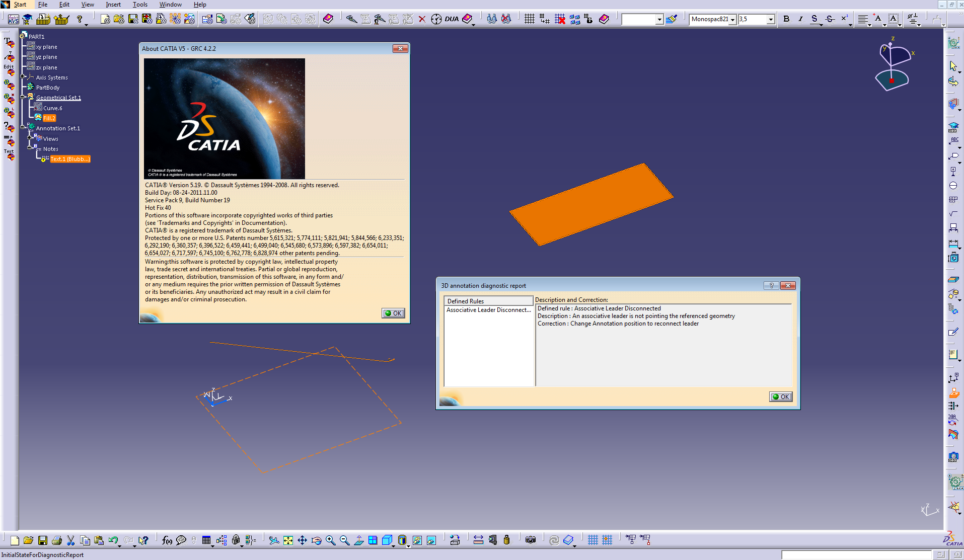This screenshot has height=560, width=964.
Task: Click the Pan arrows icon
Action: (302, 540)
